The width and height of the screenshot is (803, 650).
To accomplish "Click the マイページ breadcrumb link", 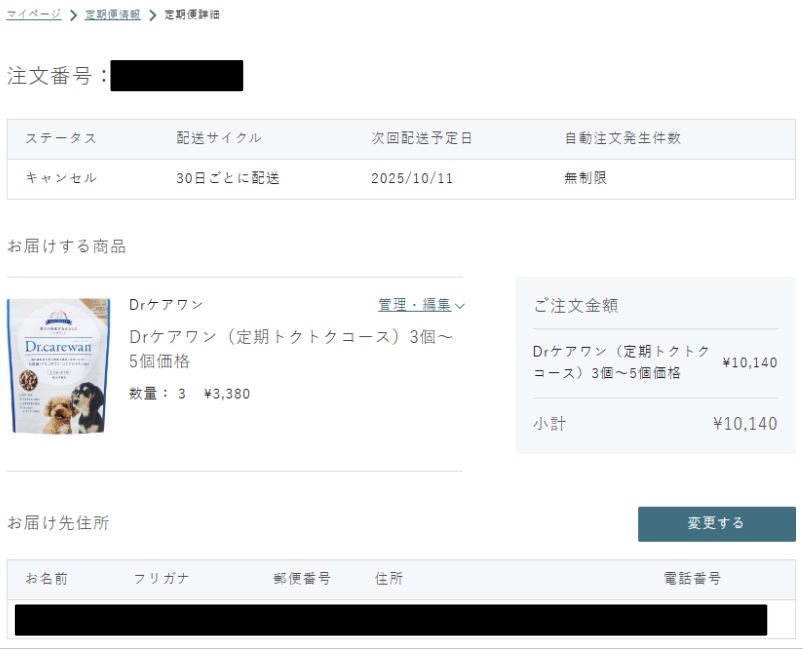I will [x=34, y=15].
